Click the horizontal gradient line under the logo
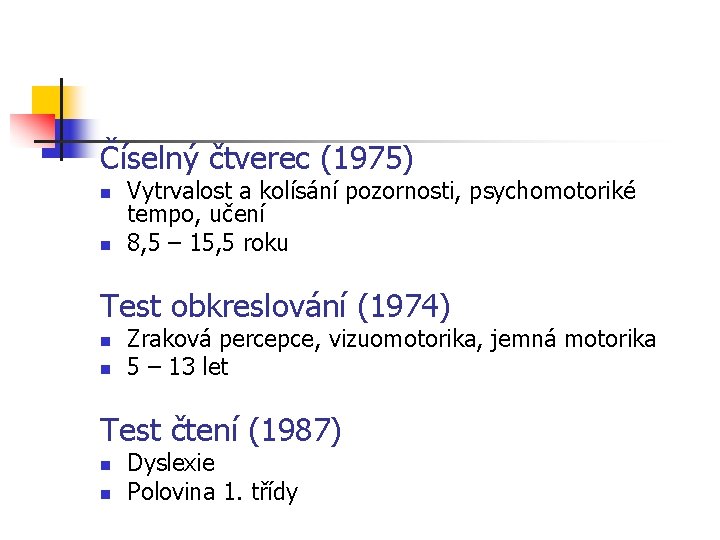Image resolution: width=720 pixels, height=540 pixels. pos(349,141)
